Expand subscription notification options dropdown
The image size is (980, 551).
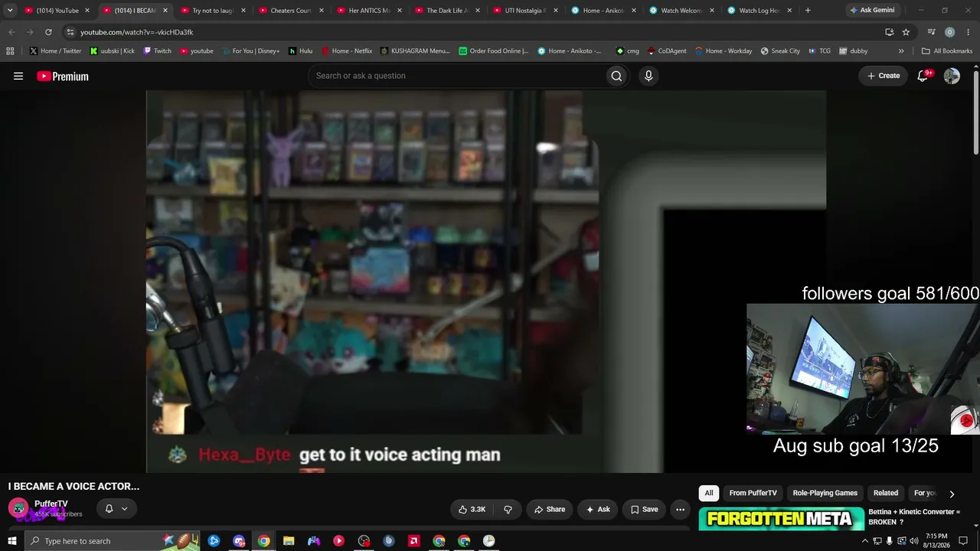click(x=124, y=509)
